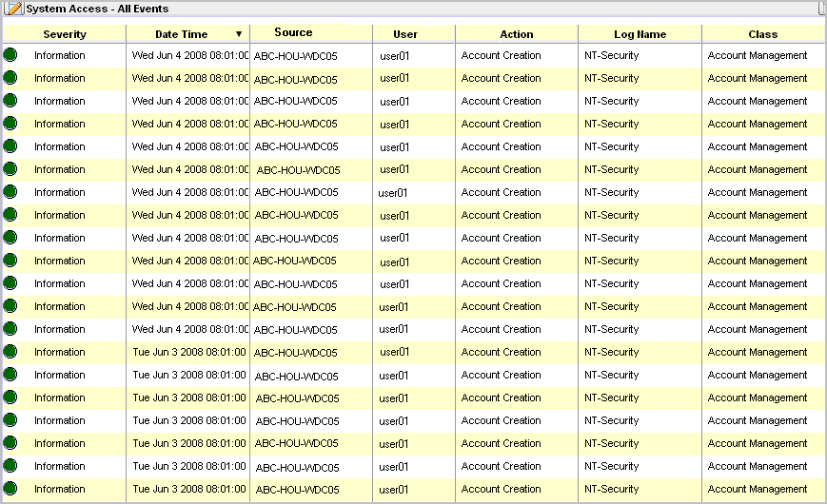This screenshot has height=504, width=827.
Task: Click Account Creation in the last row
Action: [501, 489]
